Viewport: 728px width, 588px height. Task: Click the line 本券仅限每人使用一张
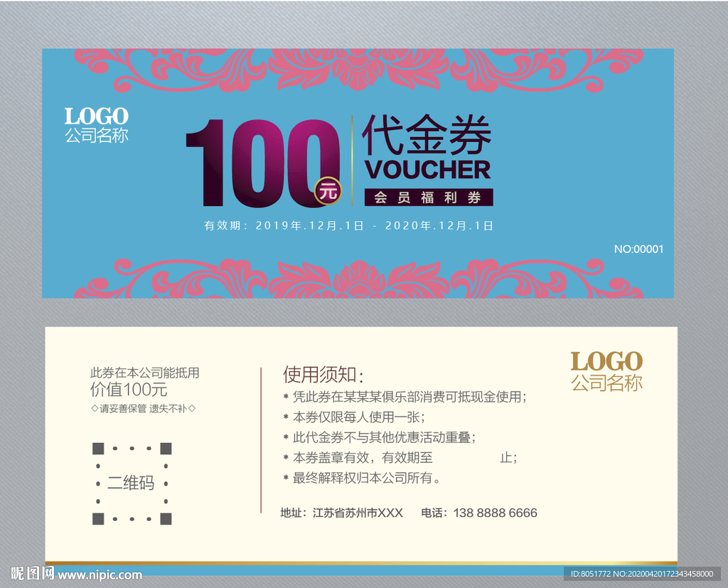pos(354,417)
